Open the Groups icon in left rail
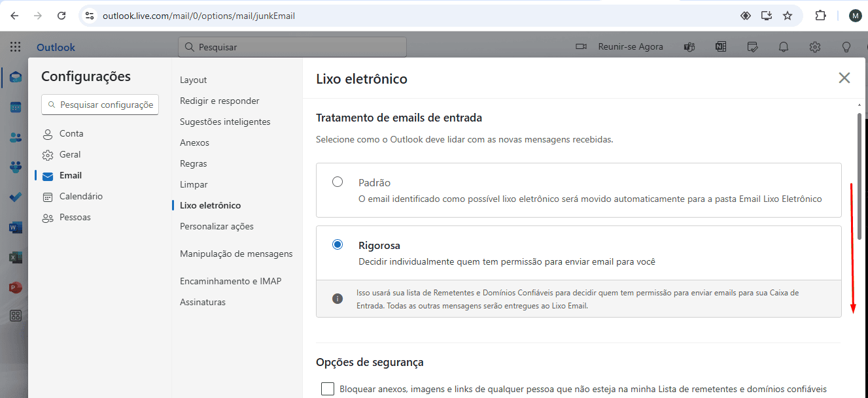 pos(16,167)
